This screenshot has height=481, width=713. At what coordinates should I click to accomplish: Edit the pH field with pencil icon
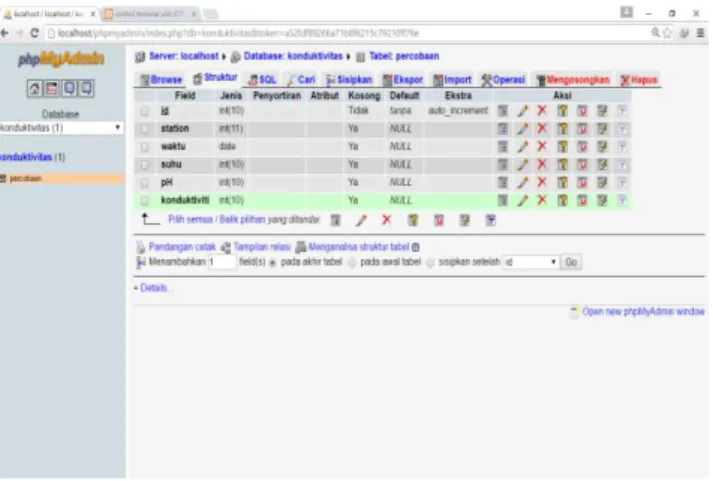(x=522, y=183)
